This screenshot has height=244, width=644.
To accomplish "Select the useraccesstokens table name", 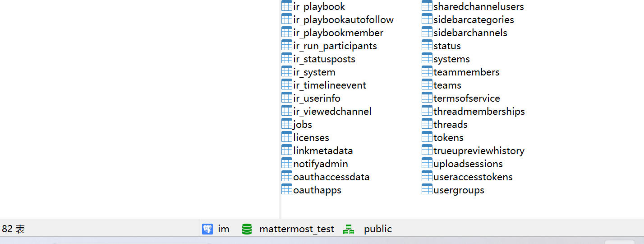I will [473, 177].
